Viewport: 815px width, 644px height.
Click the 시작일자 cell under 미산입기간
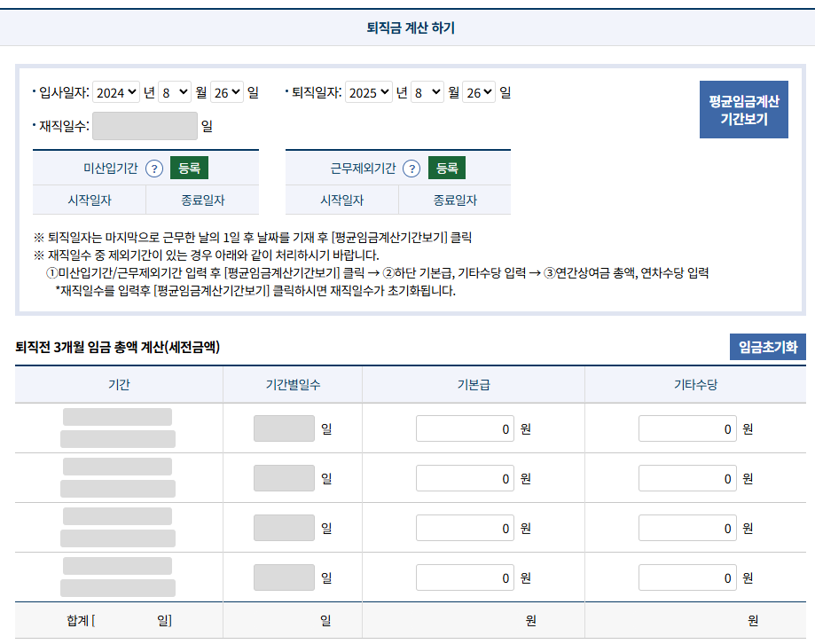pos(90,199)
